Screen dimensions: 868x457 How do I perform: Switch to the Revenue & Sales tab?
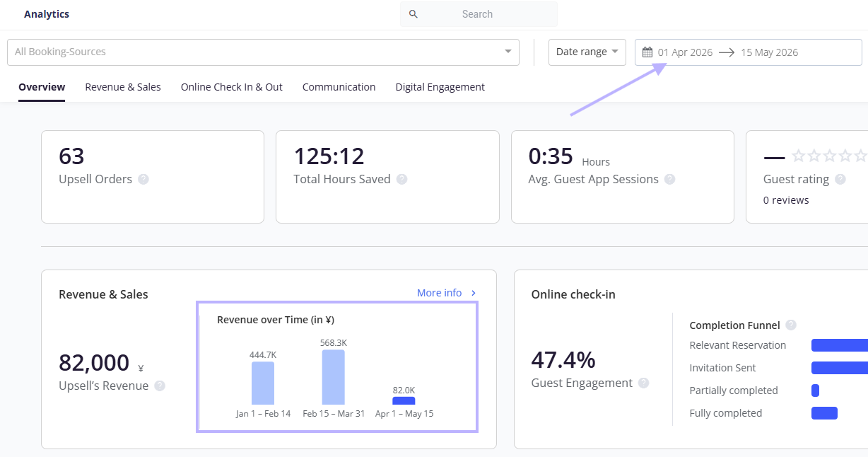click(x=123, y=87)
